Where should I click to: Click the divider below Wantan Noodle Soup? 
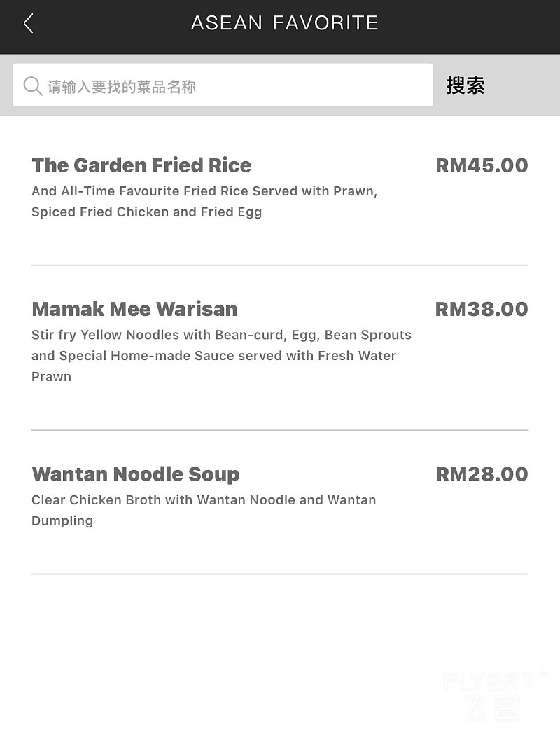click(280, 574)
